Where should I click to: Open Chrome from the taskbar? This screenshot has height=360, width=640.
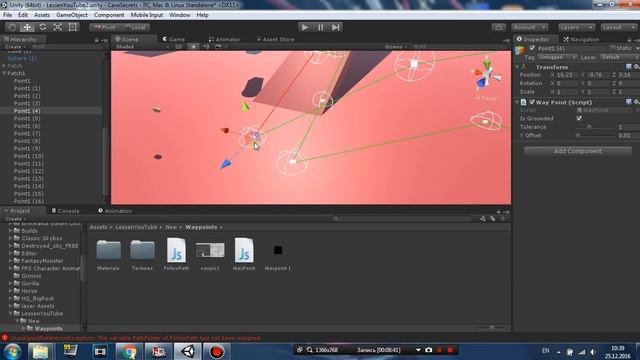point(129,351)
